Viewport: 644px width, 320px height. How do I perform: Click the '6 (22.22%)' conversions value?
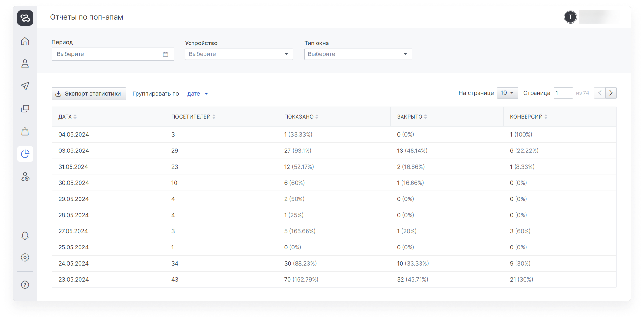pyautogui.click(x=524, y=150)
